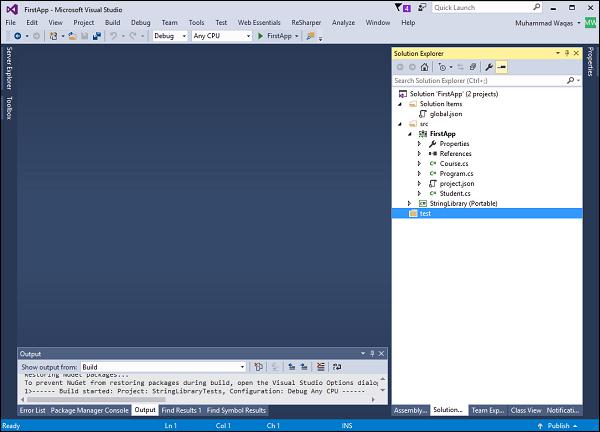
Task: Open the Show output from Build dropdown
Action: coord(163,367)
